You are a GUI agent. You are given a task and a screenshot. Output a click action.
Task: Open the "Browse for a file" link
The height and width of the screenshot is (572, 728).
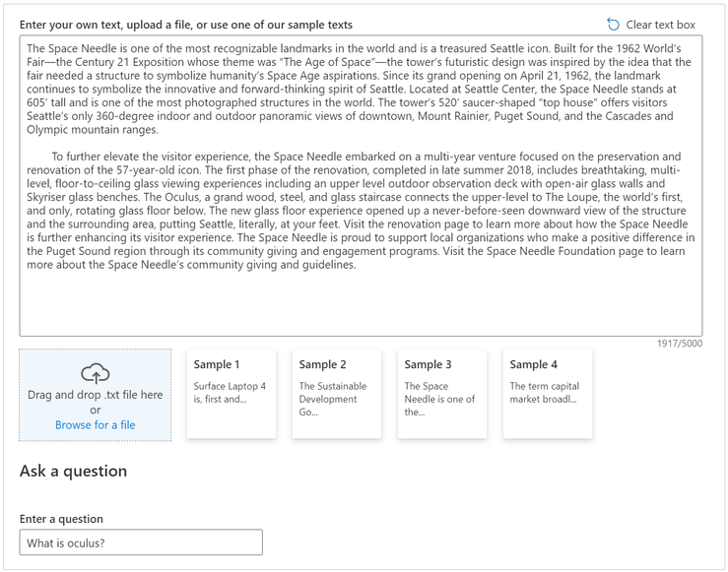tap(96, 425)
